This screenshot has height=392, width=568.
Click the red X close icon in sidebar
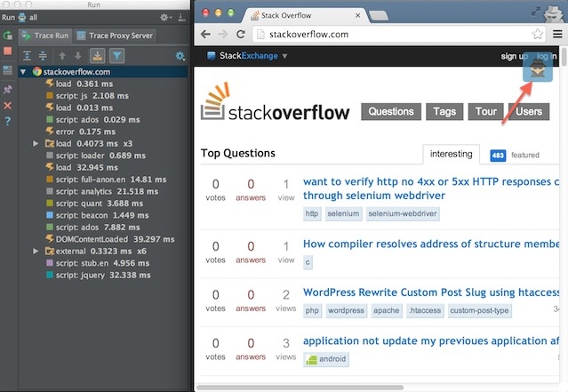pyautogui.click(x=7, y=105)
